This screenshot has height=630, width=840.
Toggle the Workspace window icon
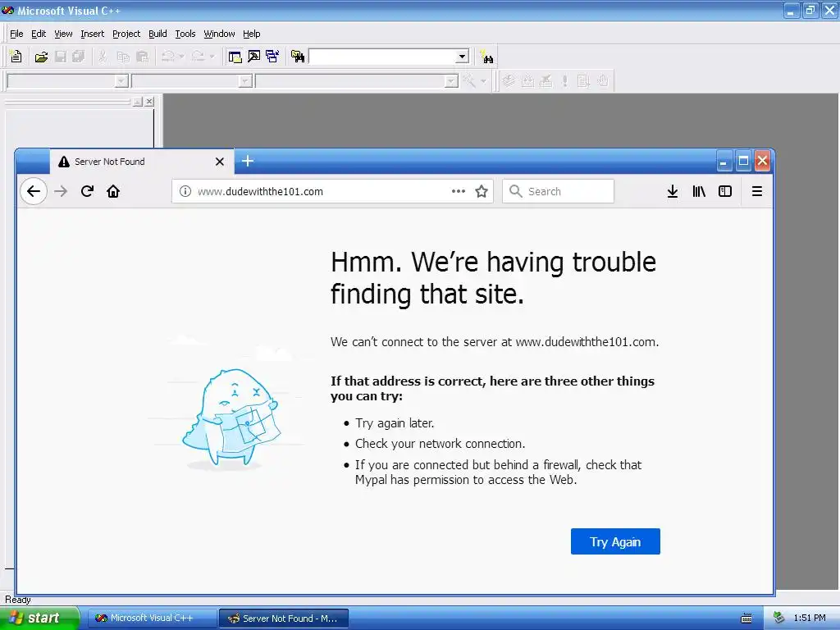tap(235, 57)
